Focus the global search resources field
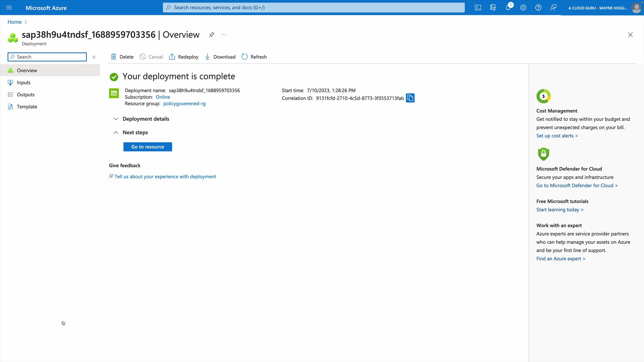 [314, 8]
